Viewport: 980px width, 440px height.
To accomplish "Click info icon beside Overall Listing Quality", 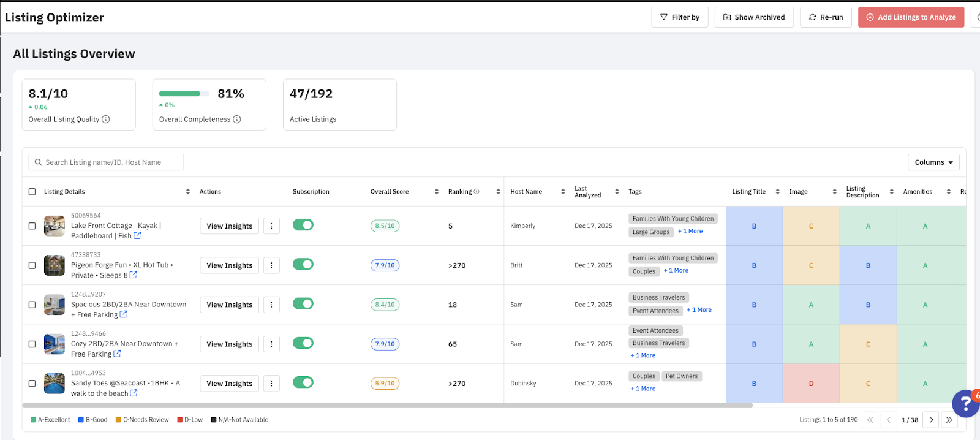I will click(106, 119).
